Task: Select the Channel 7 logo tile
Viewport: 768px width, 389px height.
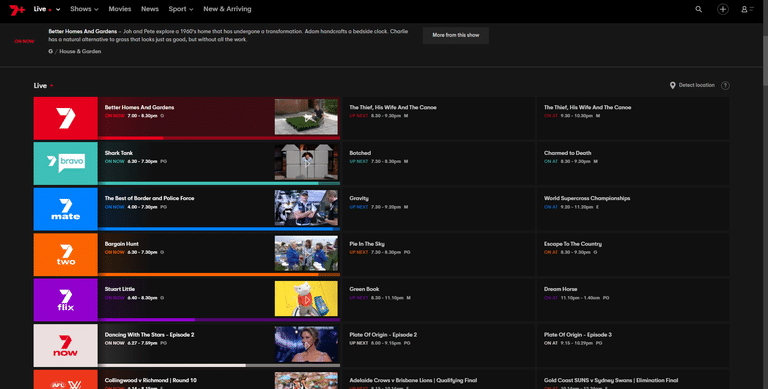Action: tap(66, 118)
